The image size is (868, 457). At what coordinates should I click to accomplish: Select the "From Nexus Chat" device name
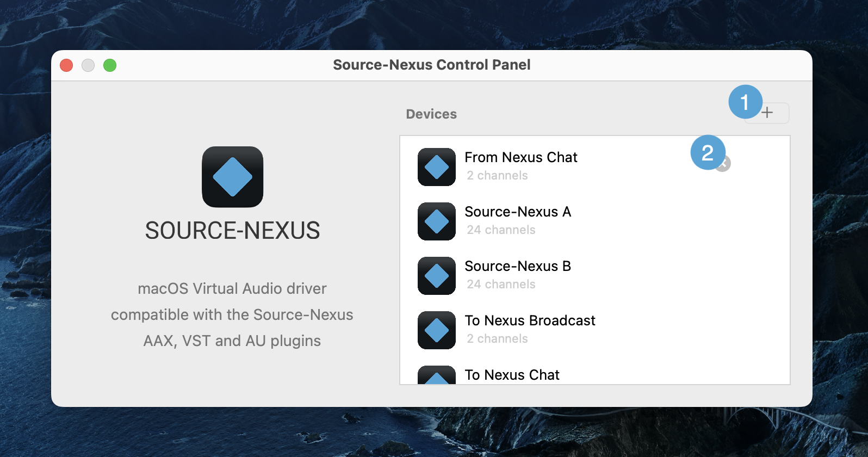(521, 157)
